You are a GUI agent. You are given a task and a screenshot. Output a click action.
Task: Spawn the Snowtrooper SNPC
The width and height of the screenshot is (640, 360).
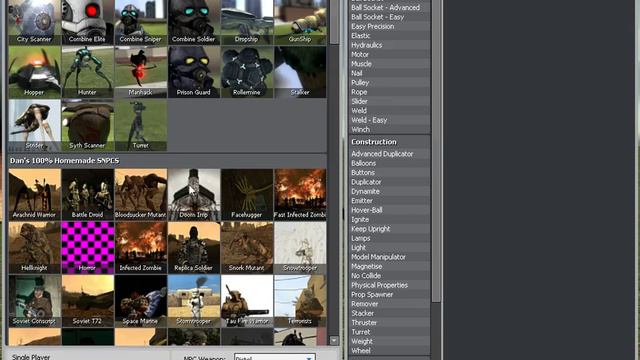click(x=300, y=248)
